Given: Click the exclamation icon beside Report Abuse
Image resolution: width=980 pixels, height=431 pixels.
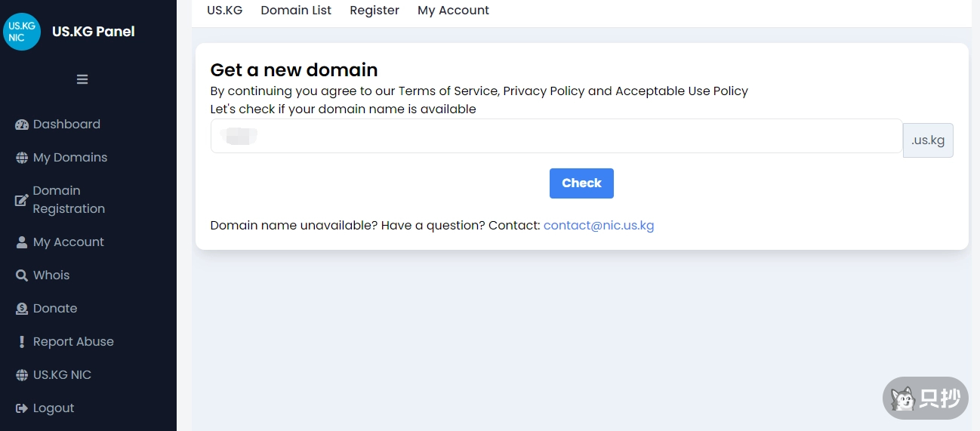Looking at the screenshot, I should click(x=21, y=342).
